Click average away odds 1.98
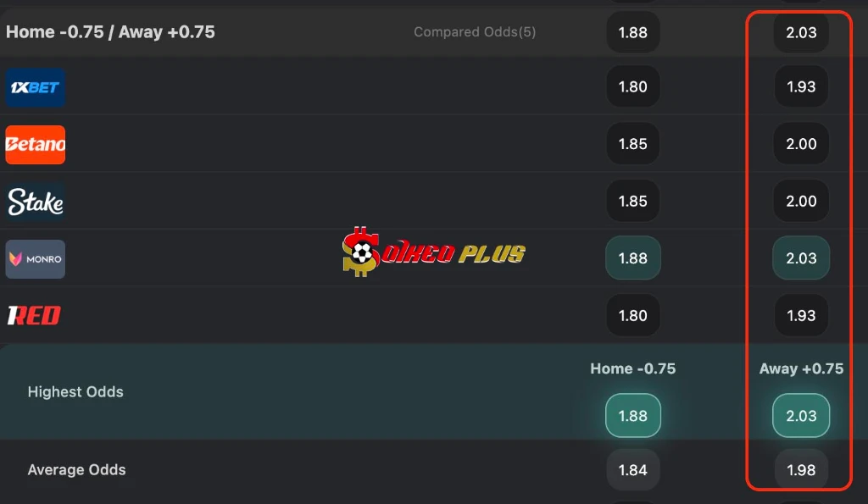The width and height of the screenshot is (868, 504). (801, 470)
